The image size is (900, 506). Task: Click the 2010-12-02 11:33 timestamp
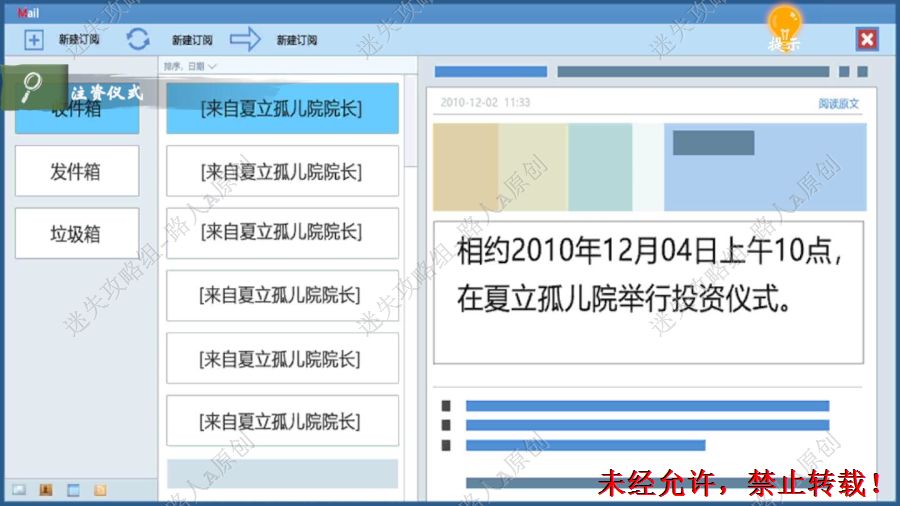coord(485,103)
